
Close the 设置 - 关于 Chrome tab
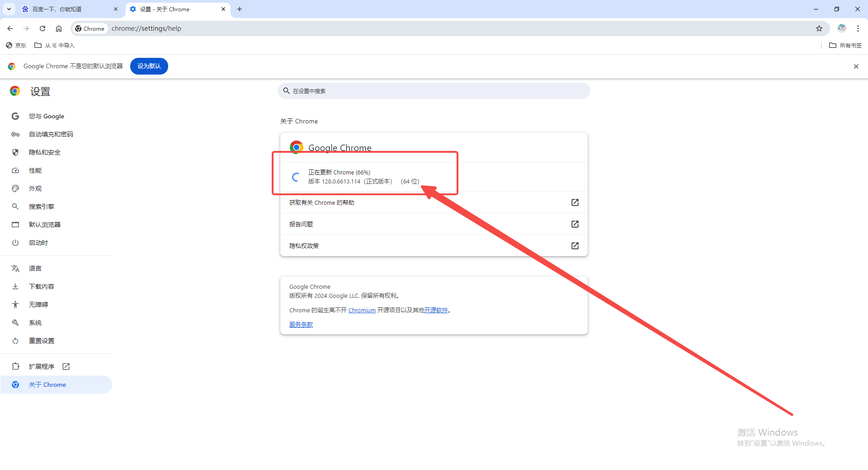point(223,9)
